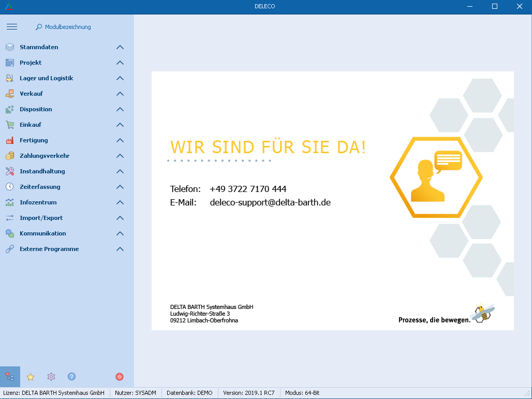Open the Kommunikation module group
The width and height of the screenshot is (532, 399).
(x=42, y=233)
